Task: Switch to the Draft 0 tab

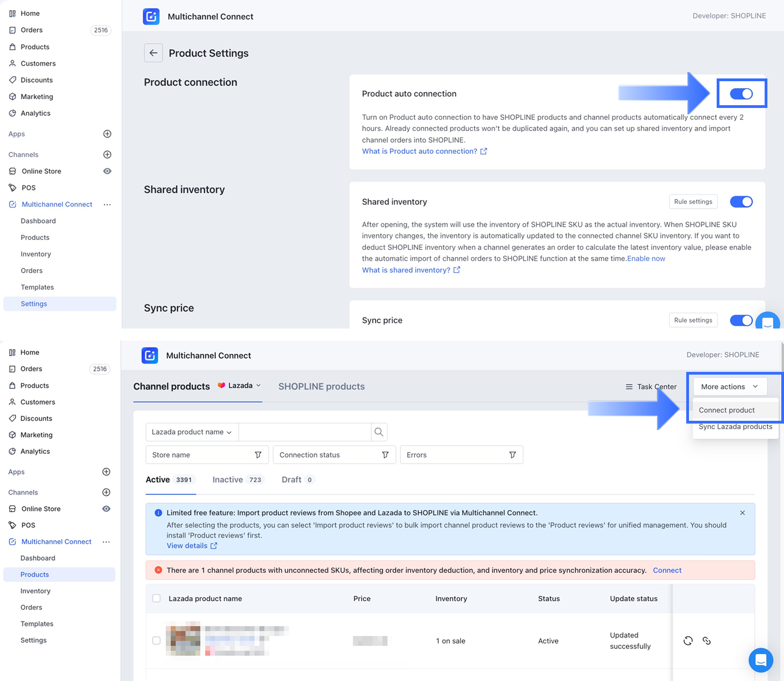Action: (298, 480)
